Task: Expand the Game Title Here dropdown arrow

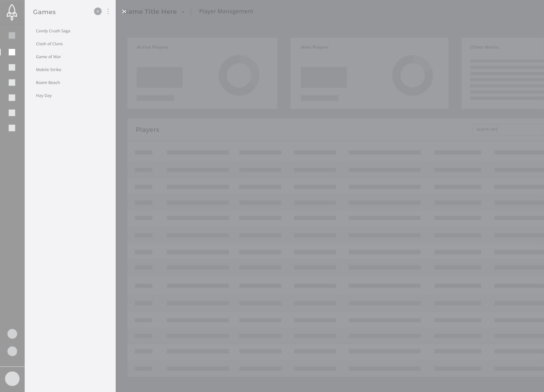Action: click(x=183, y=12)
